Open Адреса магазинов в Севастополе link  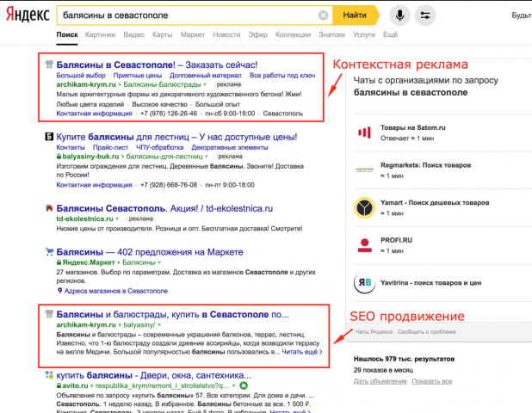pos(116,291)
